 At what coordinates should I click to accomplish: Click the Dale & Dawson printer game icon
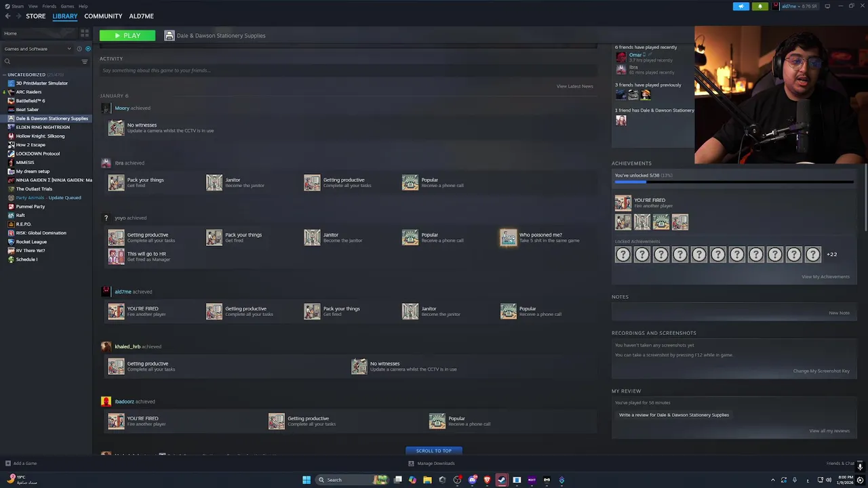pyautogui.click(x=169, y=35)
